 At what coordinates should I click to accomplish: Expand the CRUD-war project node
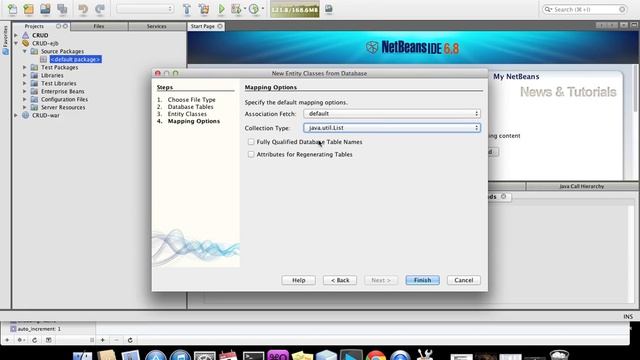pyautogui.click(x=16, y=116)
